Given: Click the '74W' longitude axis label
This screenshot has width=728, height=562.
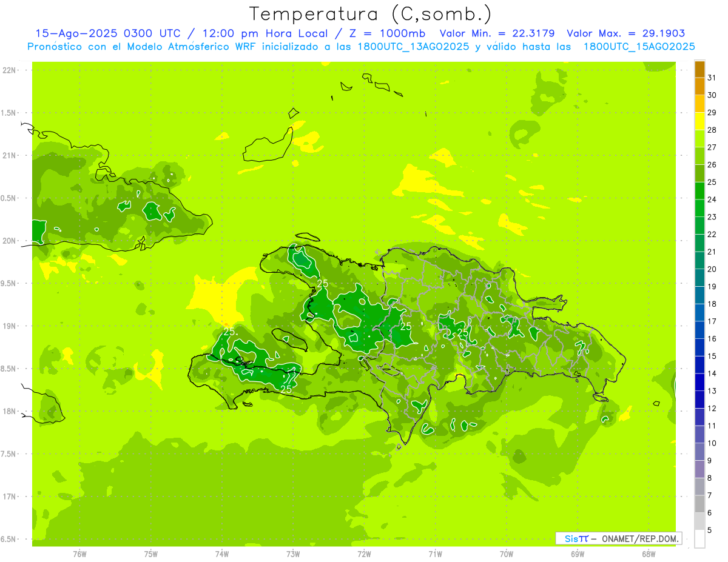Looking at the screenshot, I should point(222,554).
